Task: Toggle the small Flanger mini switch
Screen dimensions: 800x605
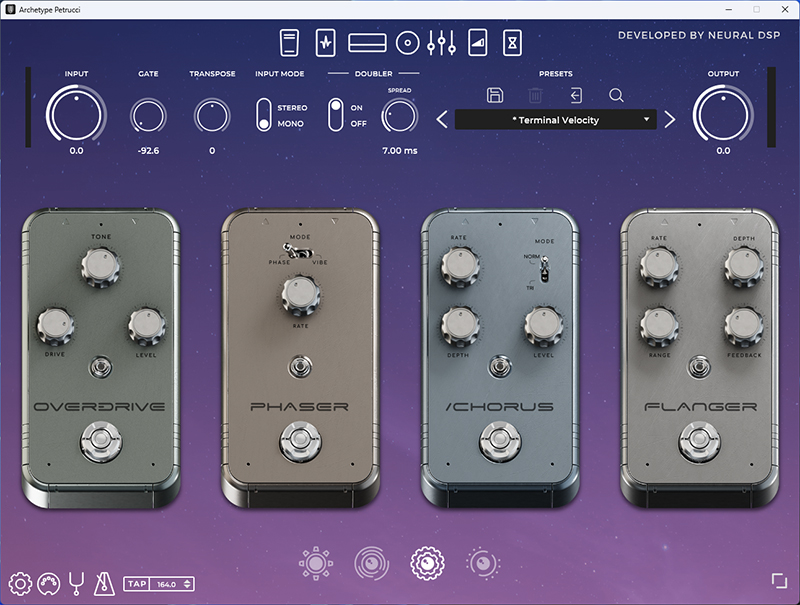Action: (x=699, y=367)
